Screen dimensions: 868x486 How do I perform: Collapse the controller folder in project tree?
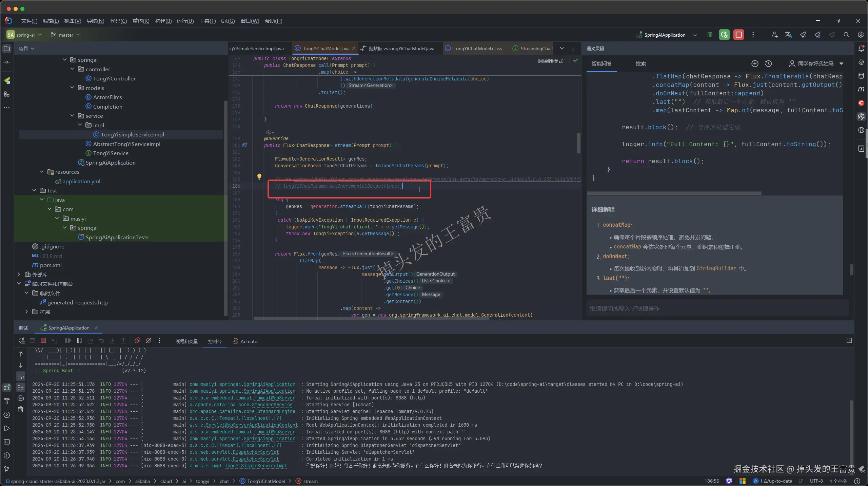(x=72, y=69)
